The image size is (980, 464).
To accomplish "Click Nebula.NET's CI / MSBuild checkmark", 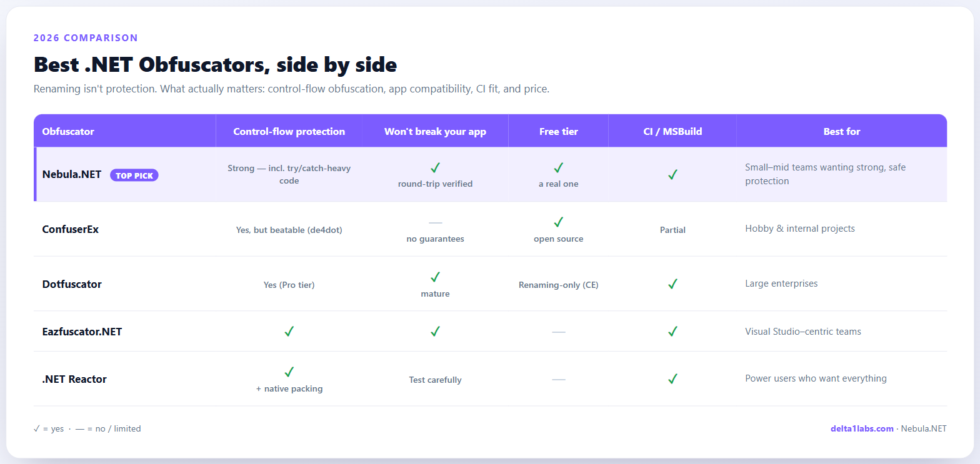I will (672, 175).
